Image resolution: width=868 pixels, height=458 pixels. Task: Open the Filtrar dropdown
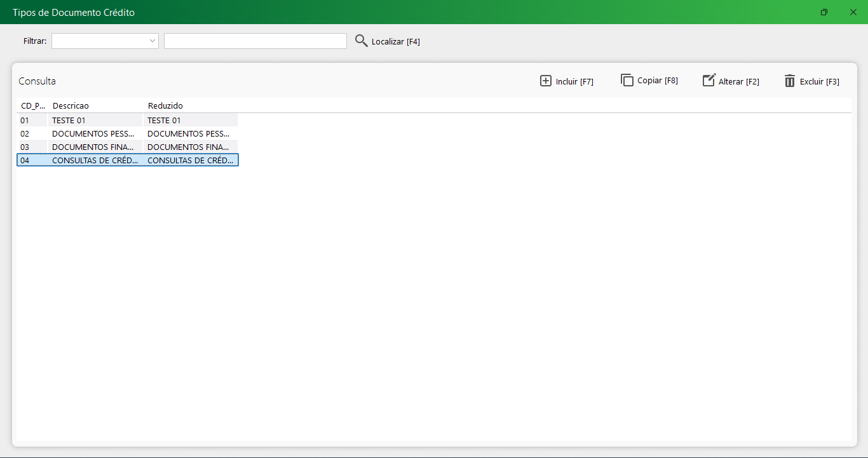point(105,41)
